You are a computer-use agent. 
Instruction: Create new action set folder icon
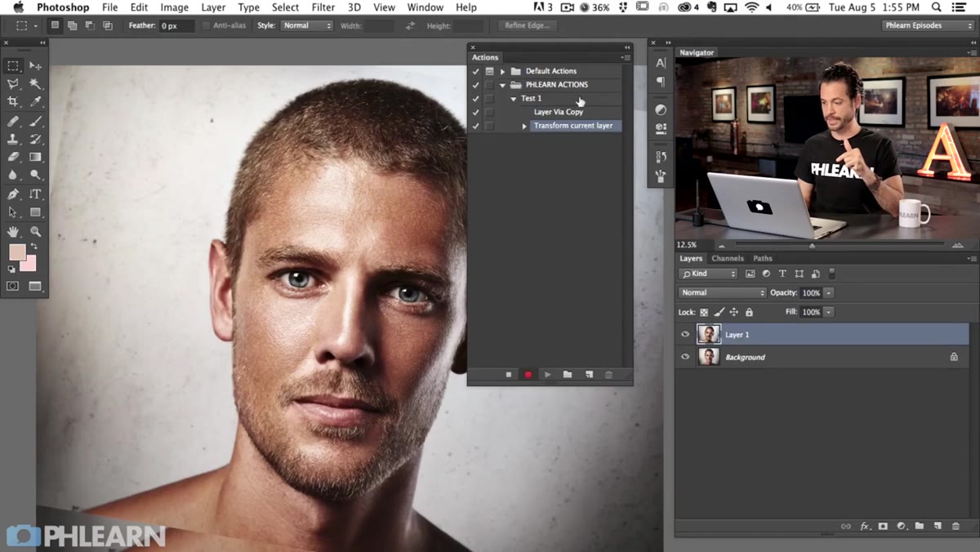(568, 375)
